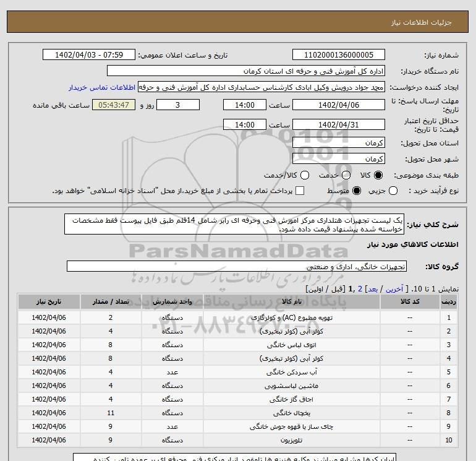This screenshot has width=476, height=461.
Task: Select the کالا radio button
Action: [378, 175]
